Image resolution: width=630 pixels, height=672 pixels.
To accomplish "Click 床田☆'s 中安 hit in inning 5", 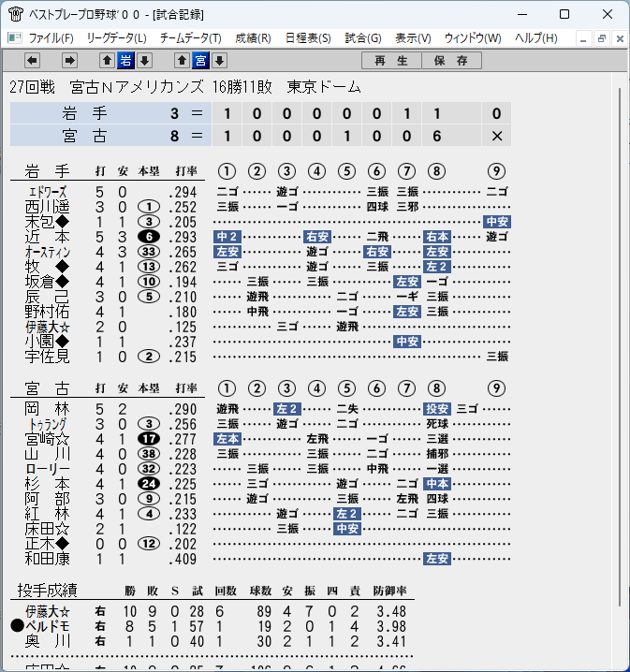I will coord(346,529).
